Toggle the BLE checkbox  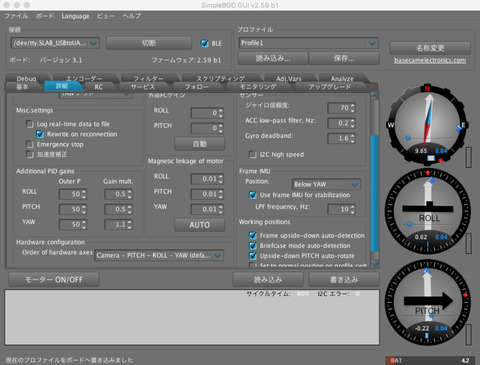pyautogui.click(x=205, y=43)
